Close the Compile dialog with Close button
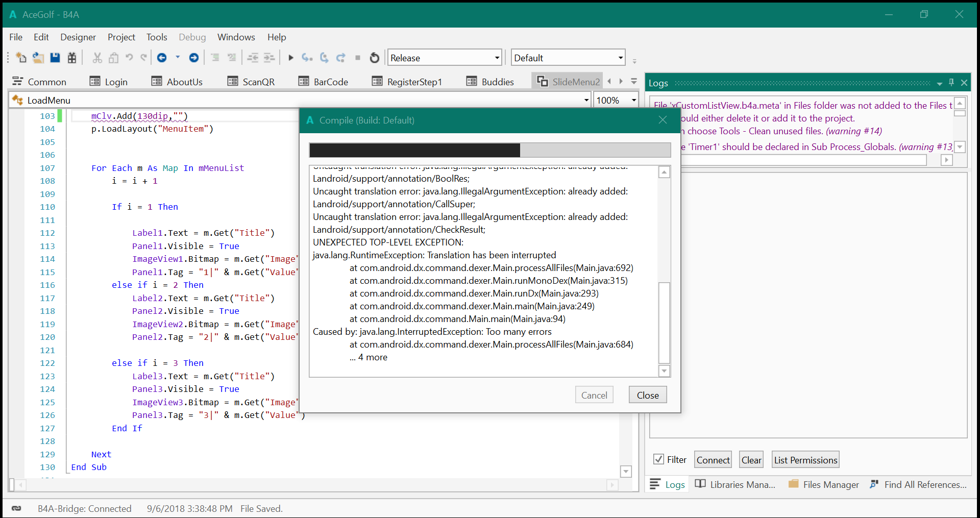The width and height of the screenshot is (980, 518). [x=647, y=395]
